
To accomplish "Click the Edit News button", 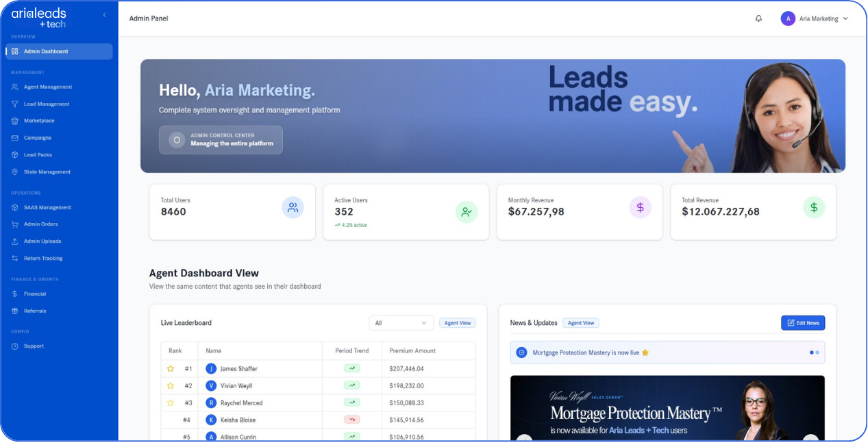I will tap(803, 323).
